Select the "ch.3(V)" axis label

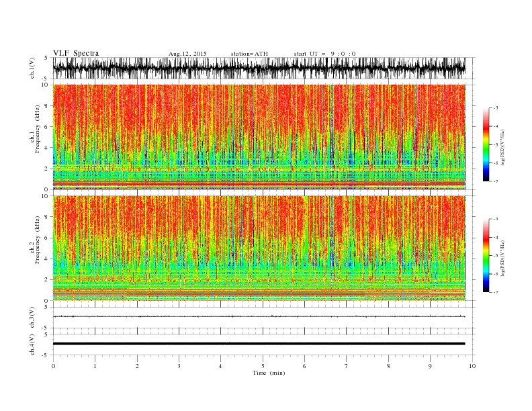pyautogui.click(x=32, y=318)
